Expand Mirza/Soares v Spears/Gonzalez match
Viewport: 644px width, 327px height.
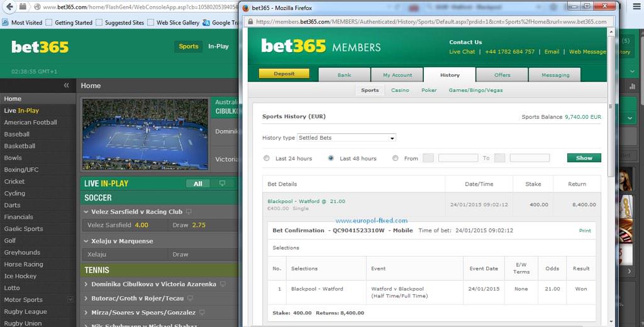(86, 313)
